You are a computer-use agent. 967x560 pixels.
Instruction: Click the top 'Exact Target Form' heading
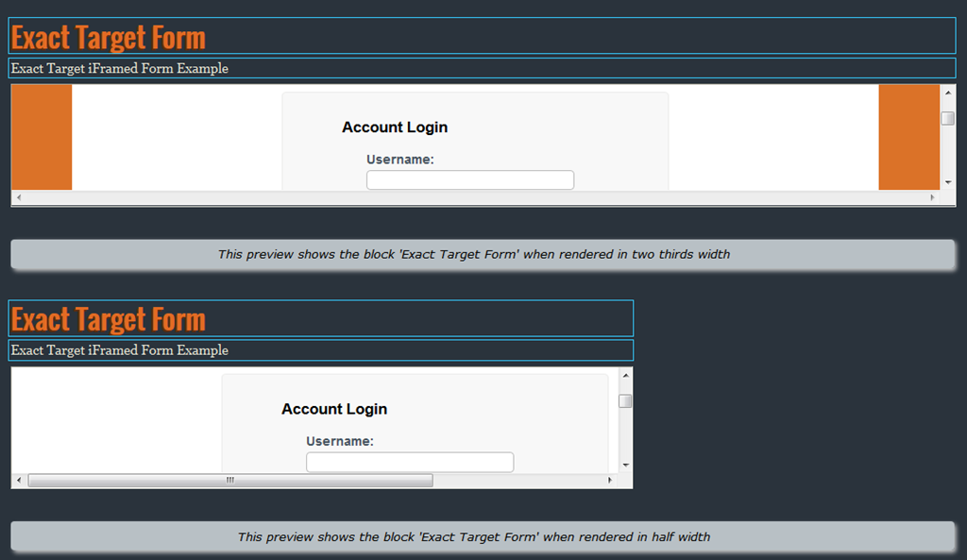point(109,38)
